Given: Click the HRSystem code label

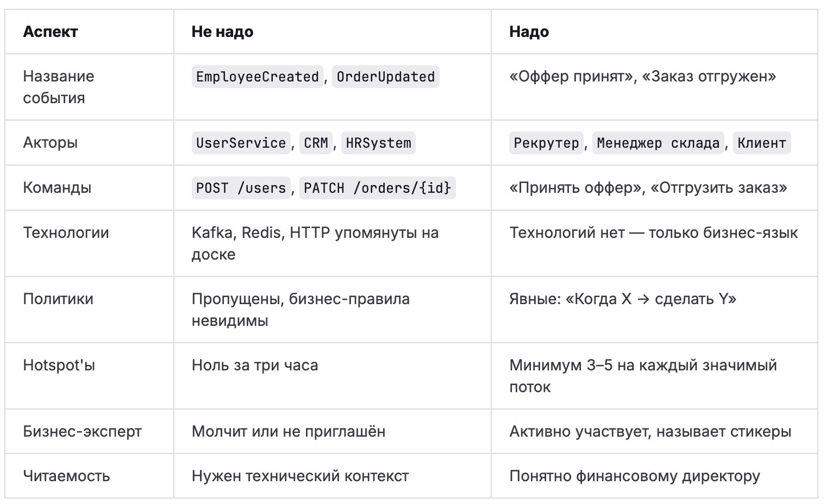Looking at the screenshot, I should (x=378, y=143).
